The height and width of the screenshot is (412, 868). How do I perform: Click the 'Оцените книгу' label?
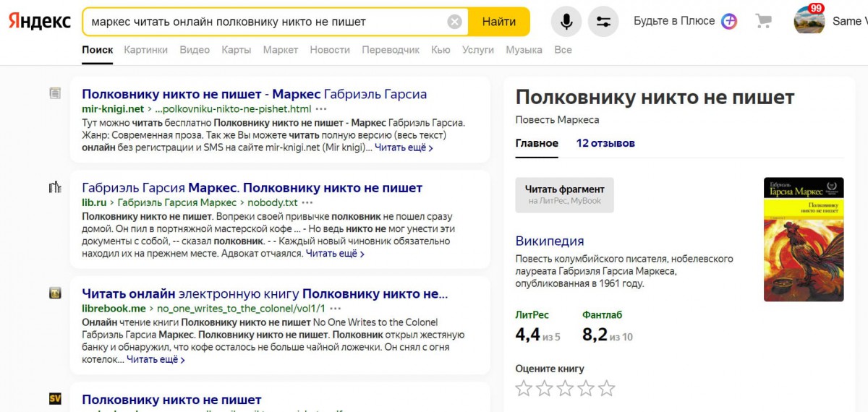(550, 369)
